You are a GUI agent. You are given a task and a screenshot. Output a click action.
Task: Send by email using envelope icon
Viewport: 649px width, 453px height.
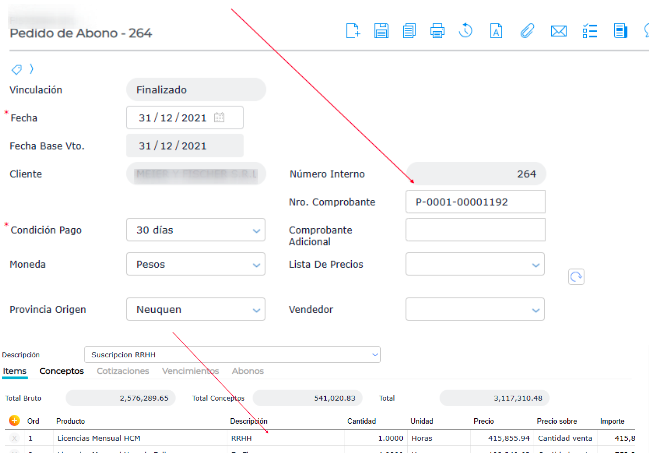point(559,31)
